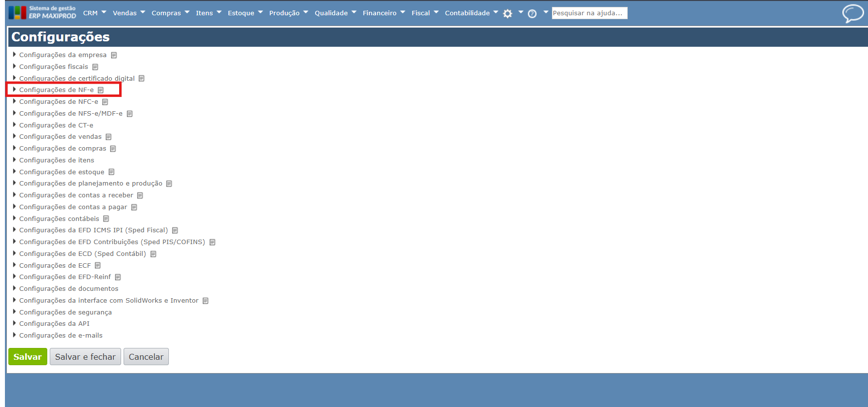
Task: Expand Configurações de documentos section
Action: point(14,288)
